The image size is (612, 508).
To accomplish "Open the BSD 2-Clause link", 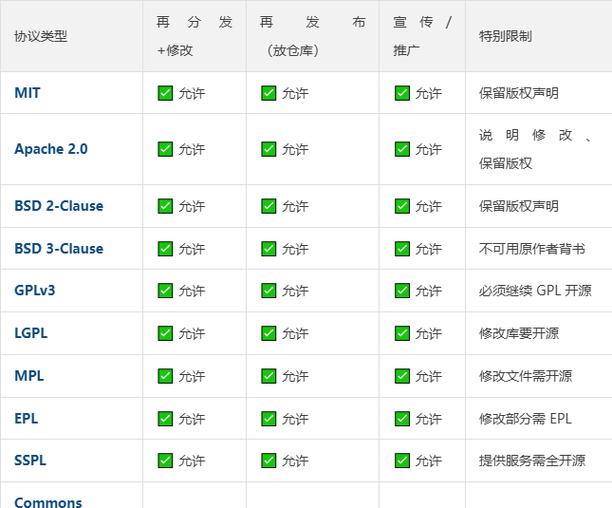I will 59,206.
